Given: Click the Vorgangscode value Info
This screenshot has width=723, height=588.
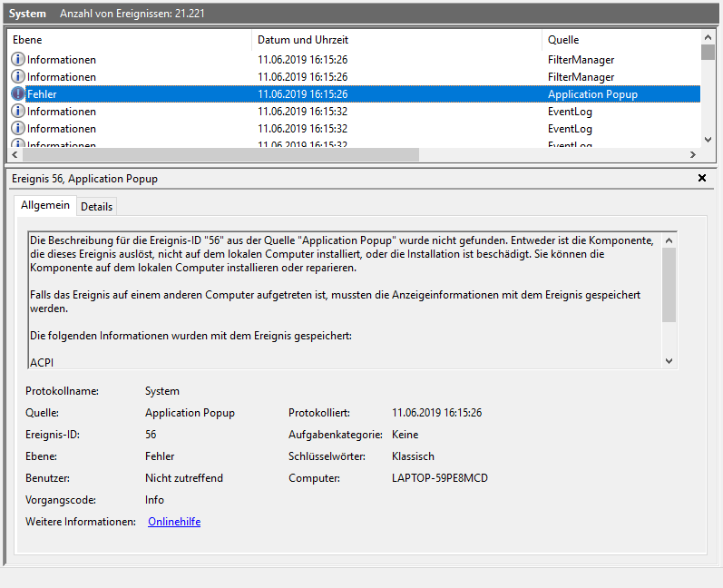Looking at the screenshot, I should pos(154,500).
